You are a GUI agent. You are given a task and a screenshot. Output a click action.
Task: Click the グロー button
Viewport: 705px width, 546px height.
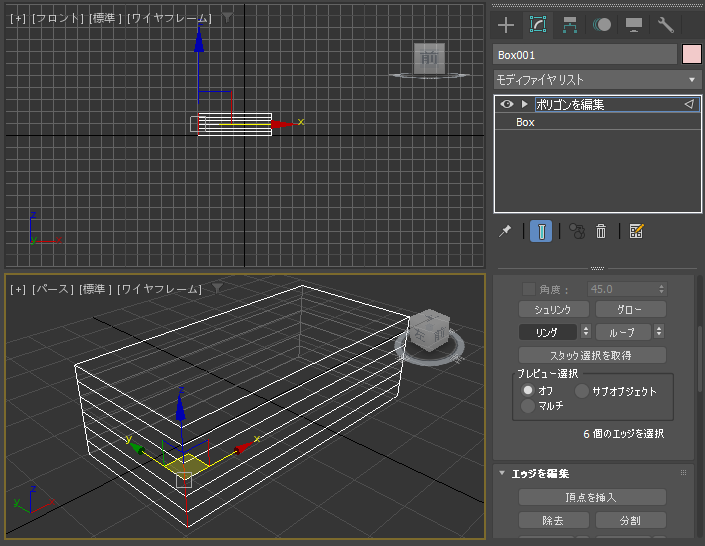click(630, 309)
